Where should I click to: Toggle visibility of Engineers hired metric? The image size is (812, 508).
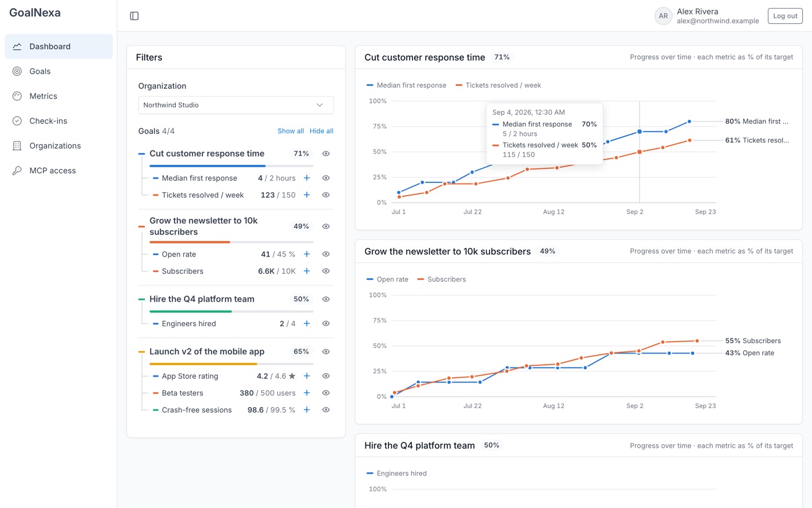[x=326, y=323]
